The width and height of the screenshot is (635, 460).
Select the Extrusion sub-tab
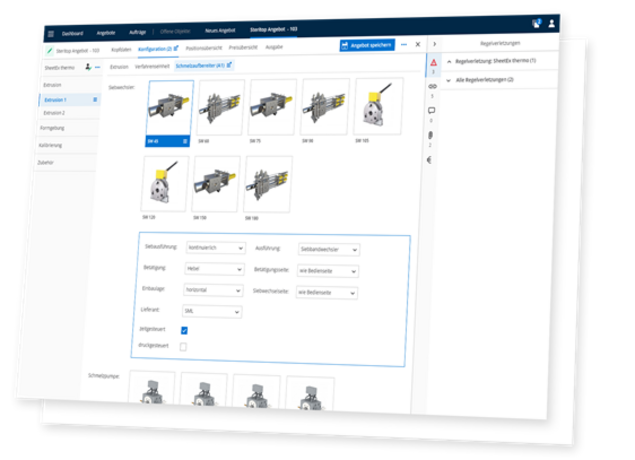click(119, 67)
